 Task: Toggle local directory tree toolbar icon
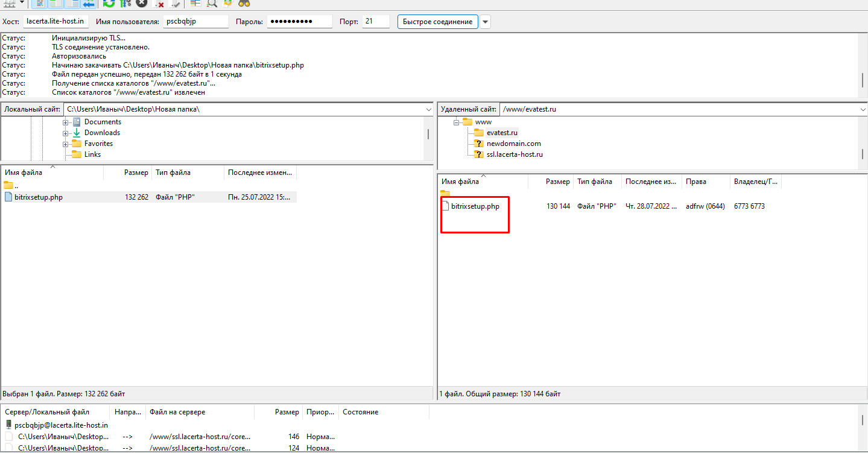coord(55,3)
